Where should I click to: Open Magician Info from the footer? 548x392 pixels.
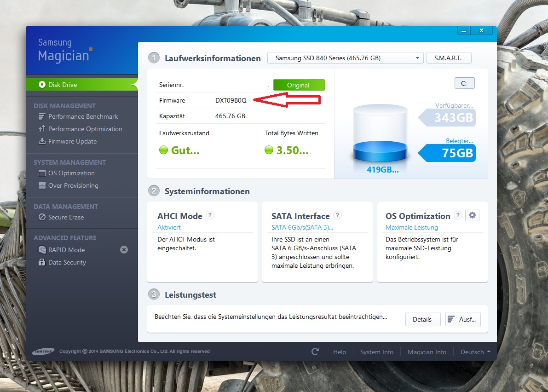click(x=427, y=352)
